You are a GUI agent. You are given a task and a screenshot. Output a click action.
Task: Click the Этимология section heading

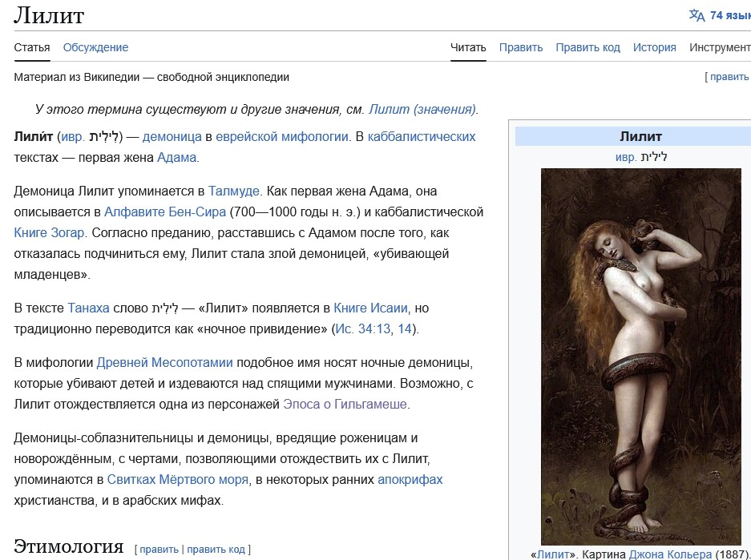(68, 546)
